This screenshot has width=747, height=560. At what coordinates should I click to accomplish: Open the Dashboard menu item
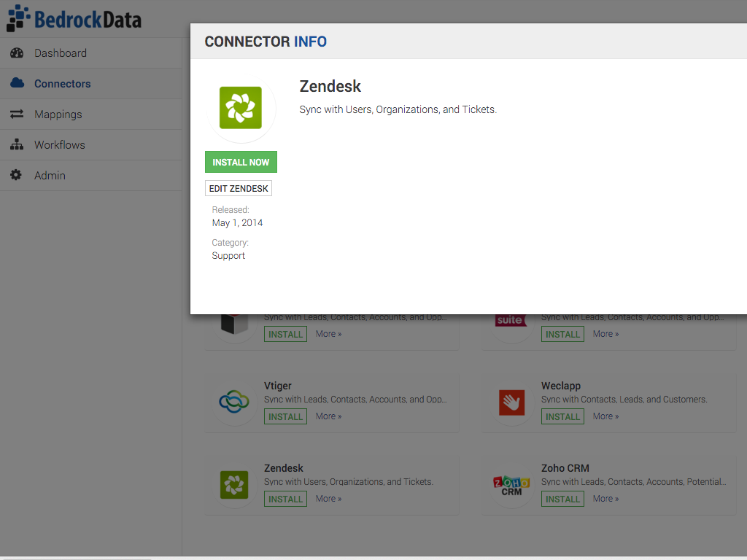(61, 53)
